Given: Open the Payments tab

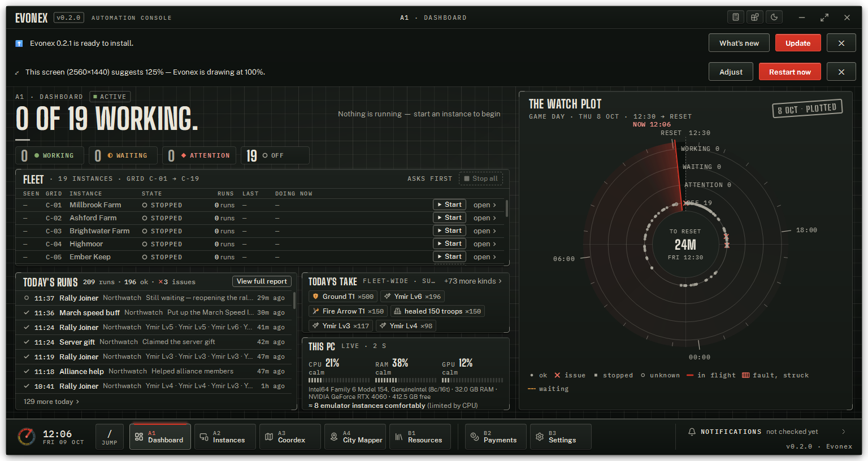Looking at the screenshot, I should point(496,437).
